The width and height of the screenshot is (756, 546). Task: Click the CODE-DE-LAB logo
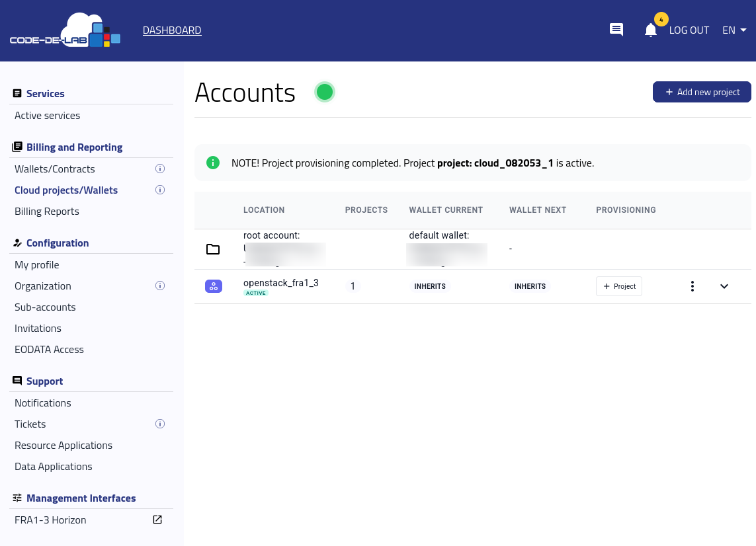[65, 30]
